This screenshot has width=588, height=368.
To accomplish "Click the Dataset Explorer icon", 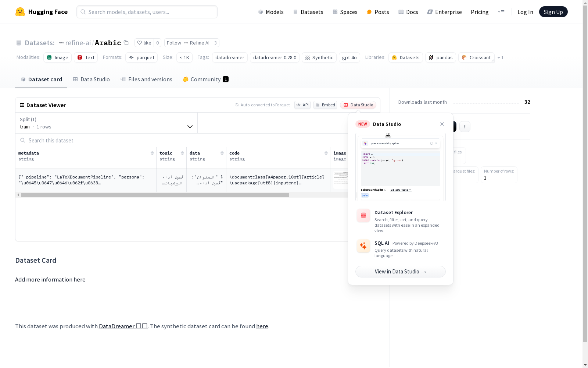I will [363, 216].
